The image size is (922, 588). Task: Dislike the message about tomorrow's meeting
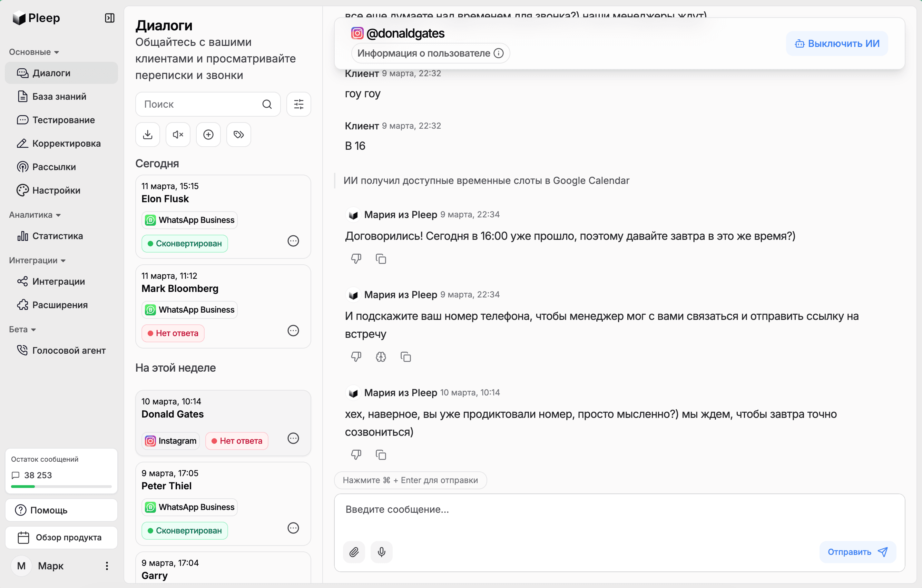(x=356, y=258)
